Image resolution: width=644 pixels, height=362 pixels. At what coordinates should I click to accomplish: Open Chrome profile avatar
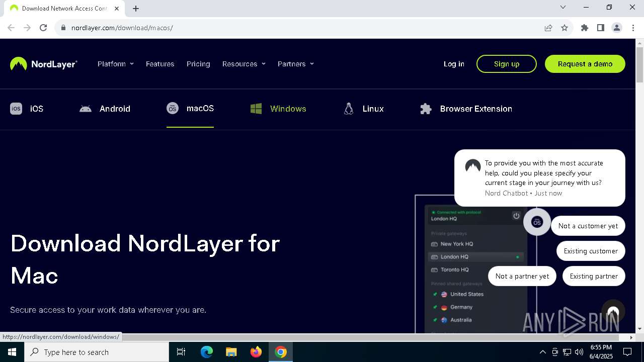pos(617,28)
